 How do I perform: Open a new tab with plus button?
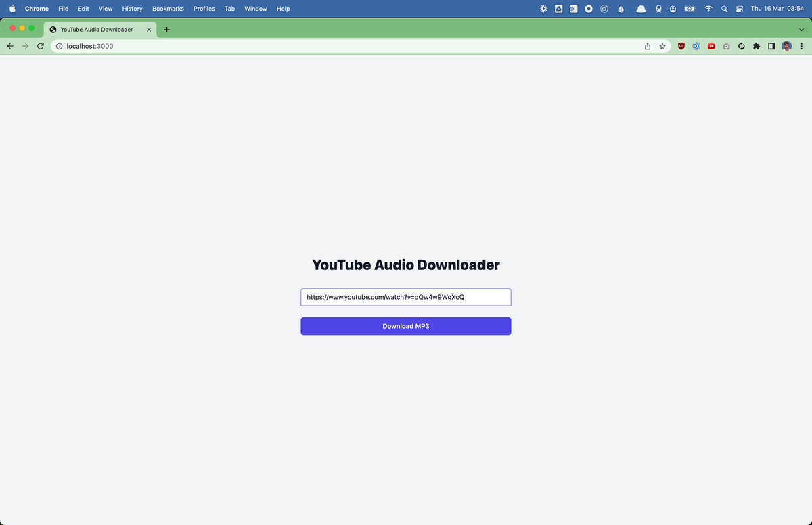point(166,30)
